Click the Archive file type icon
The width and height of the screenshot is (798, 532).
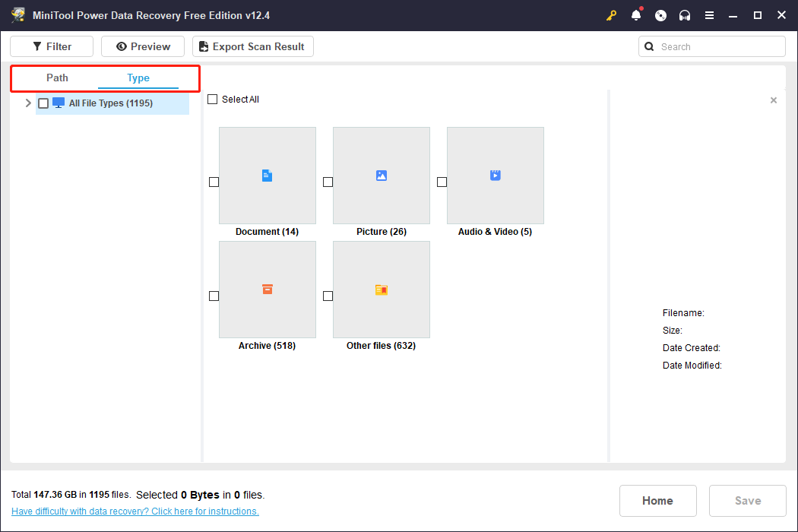tap(268, 289)
